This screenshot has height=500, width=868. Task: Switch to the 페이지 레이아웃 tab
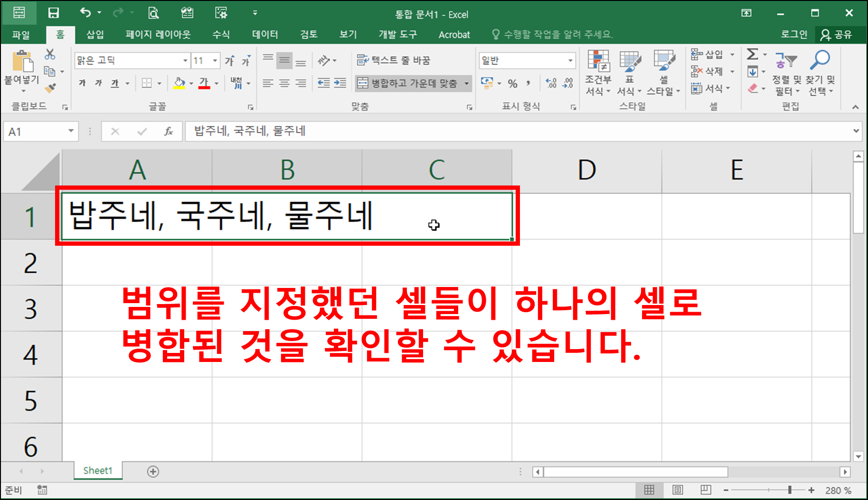[x=158, y=35]
